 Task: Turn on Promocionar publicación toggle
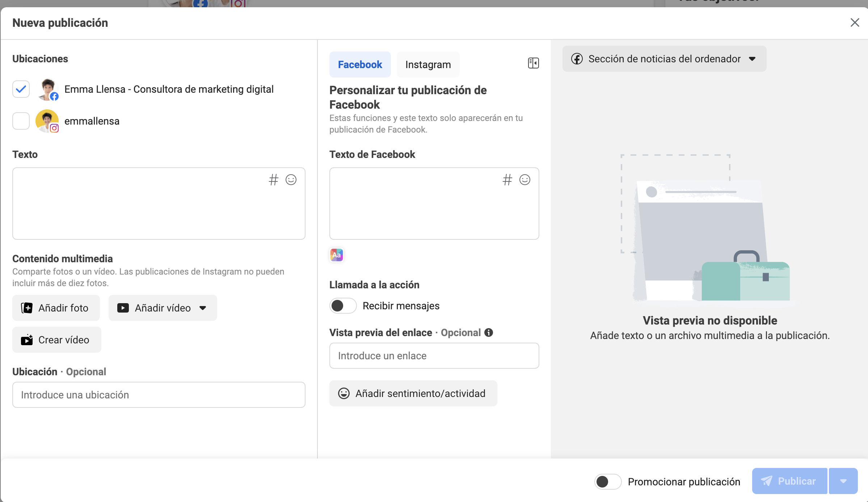(x=608, y=482)
